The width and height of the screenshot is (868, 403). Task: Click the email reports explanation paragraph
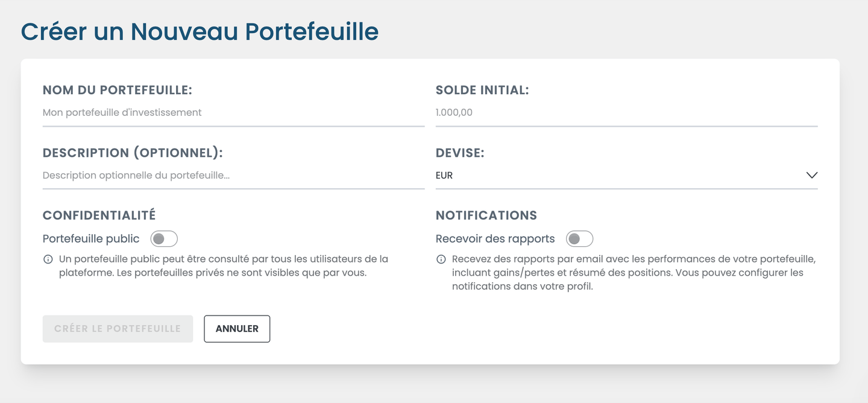point(627,273)
